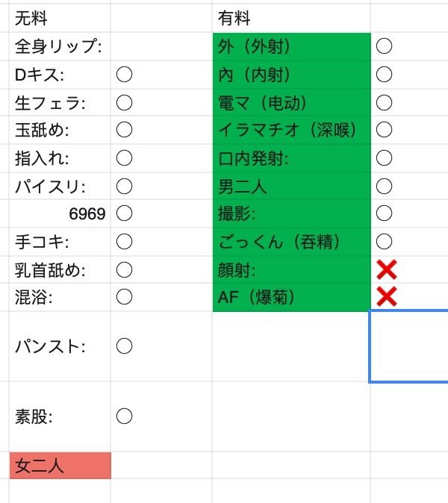This screenshot has width=448, height=503.
Task: Select the 全身リップ label cell
Action: [60, 46]
